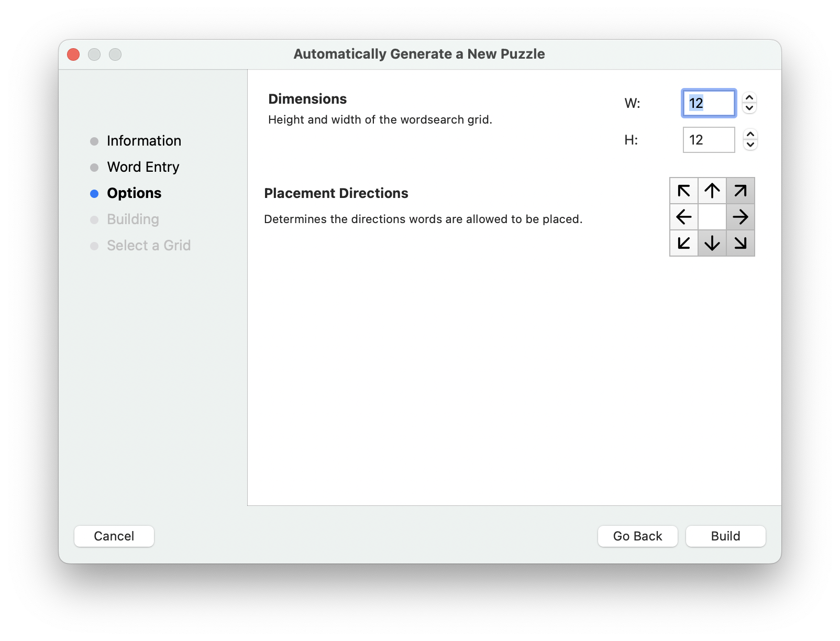
Task: Toggle the rightward placement direction arrow
Action: [x=740, y=217]
